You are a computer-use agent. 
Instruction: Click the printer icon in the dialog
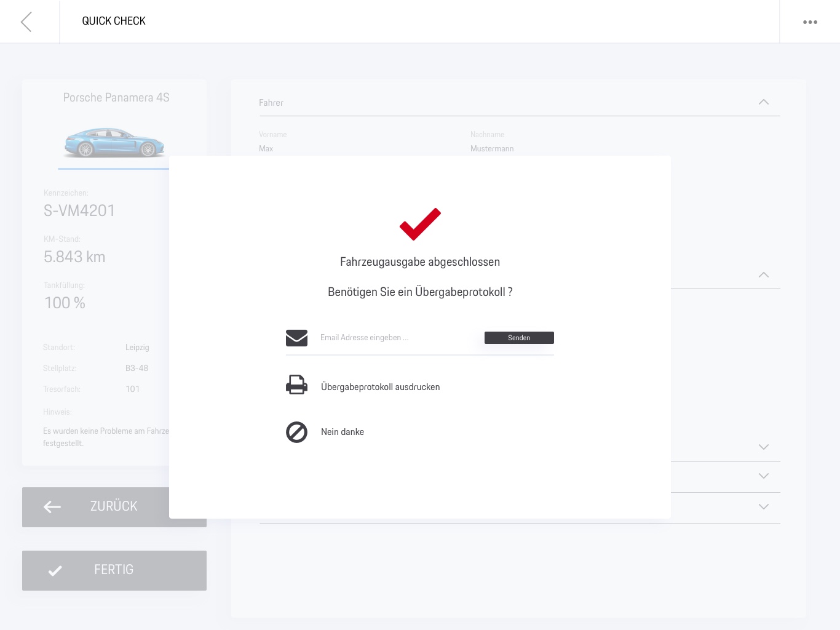point(296,385)
